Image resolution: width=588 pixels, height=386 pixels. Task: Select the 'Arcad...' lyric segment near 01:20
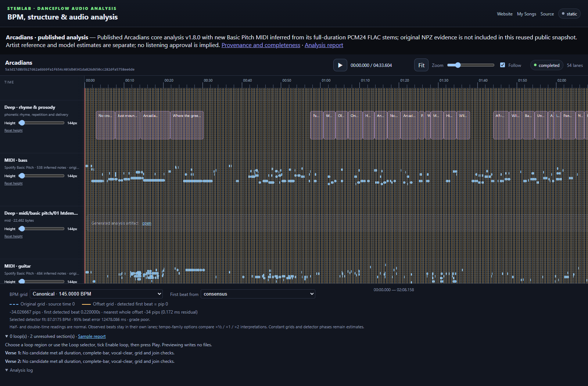409,125
